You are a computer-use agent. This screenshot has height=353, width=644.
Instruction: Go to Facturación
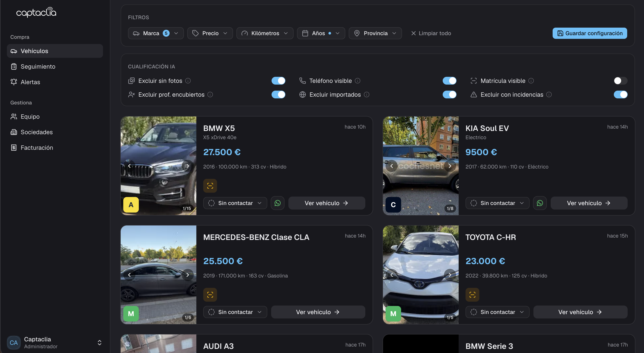tap(55, 148)
